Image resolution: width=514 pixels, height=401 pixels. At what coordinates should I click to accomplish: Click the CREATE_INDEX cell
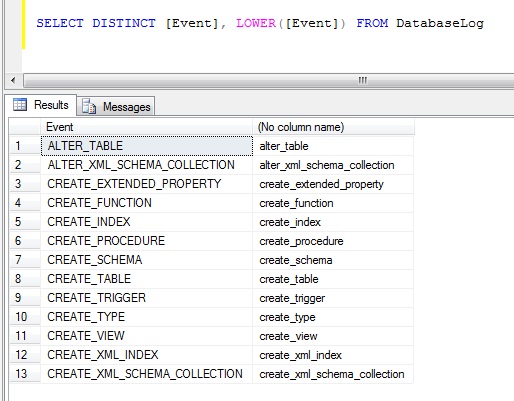(x=147, y=222)
